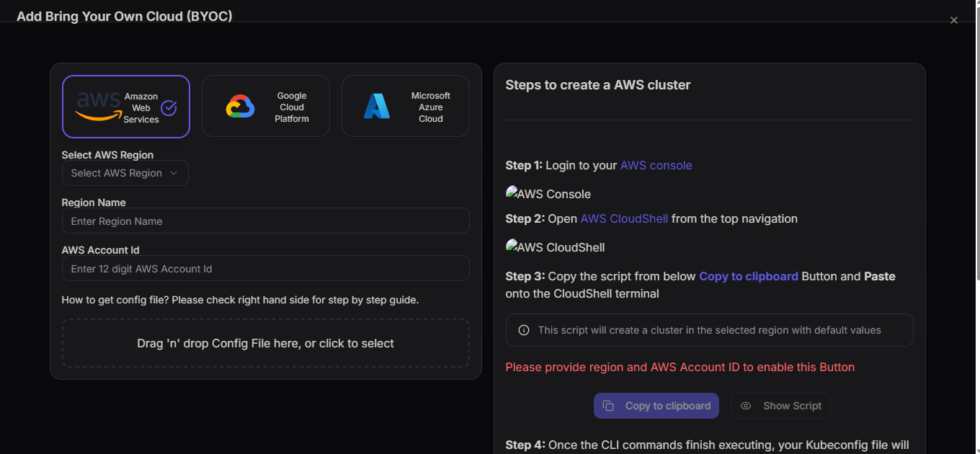Click the 'Step 4:' instruction text
The height and width of the screenshot is (454, 980).
[708, 445]
